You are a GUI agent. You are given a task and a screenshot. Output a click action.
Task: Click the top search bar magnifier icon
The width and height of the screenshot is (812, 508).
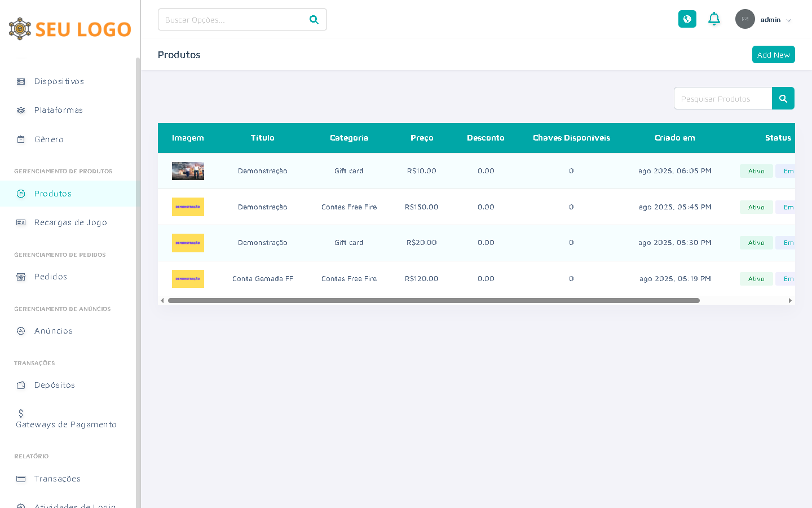(314, 20)
